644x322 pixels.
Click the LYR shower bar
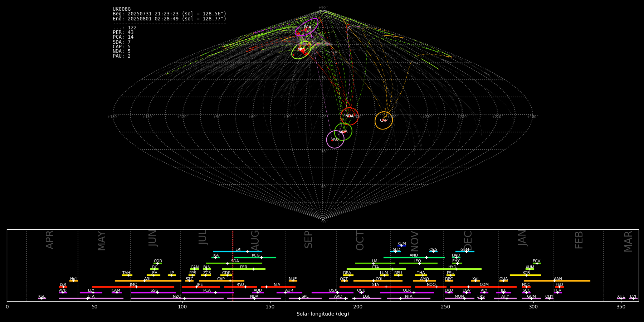tap(63, 287)
